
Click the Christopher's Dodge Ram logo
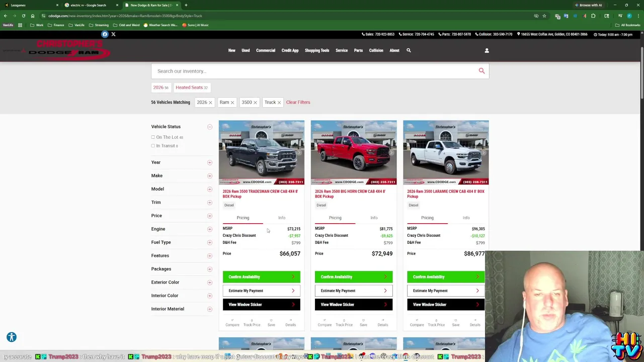tap(69, 50)
